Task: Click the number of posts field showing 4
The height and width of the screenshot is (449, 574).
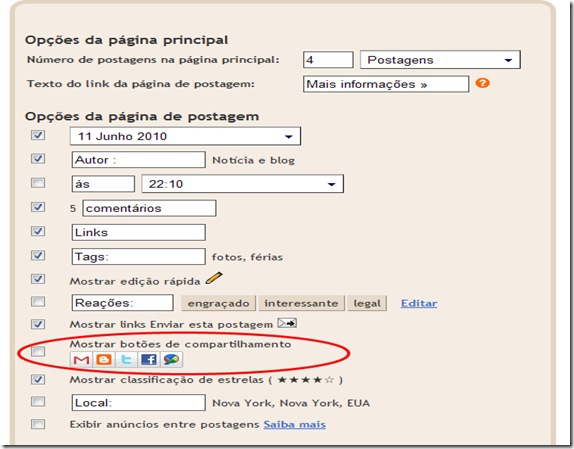Action: [328, 60]
